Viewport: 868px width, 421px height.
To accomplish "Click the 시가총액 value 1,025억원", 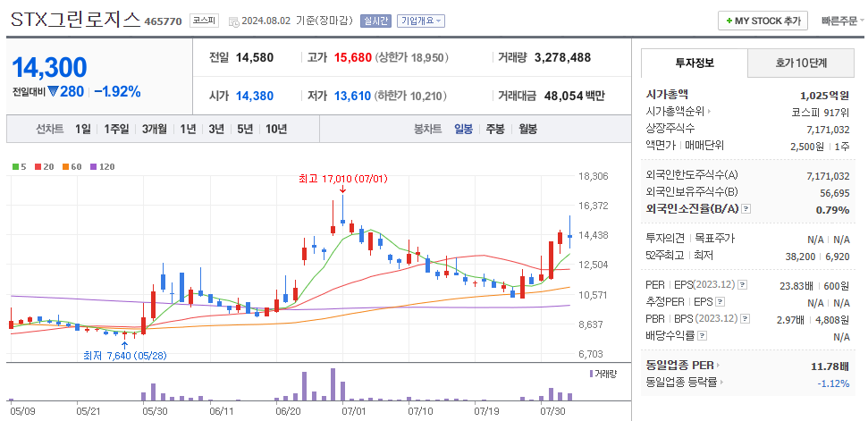I will [x=824, y=95].
